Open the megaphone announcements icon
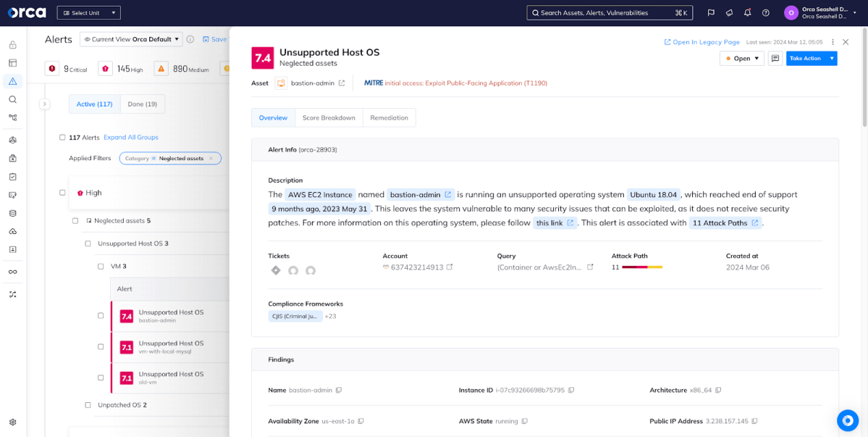868x437 pixels. click(730, 13)
